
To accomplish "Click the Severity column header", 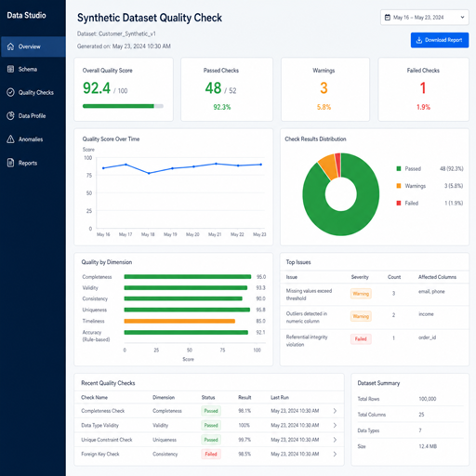I will pos(360,277).
